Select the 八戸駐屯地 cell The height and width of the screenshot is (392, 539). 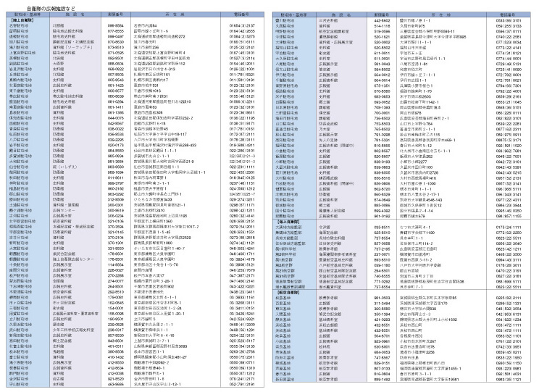point(19,140)
